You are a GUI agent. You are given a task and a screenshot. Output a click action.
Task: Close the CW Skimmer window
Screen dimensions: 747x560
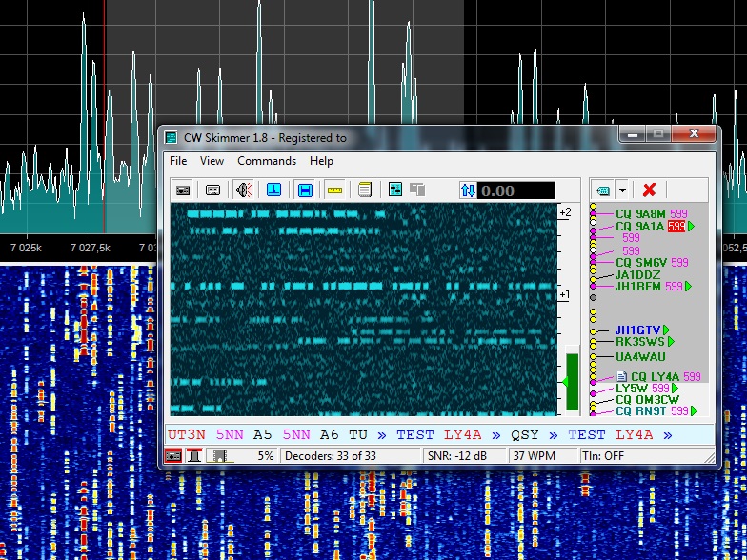click(x=694, y=134)
